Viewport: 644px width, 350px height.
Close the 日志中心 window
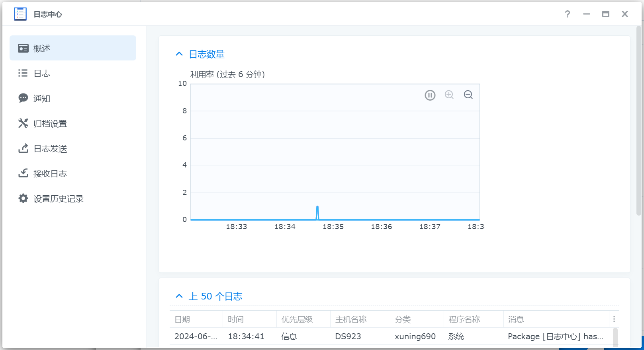pyautogui.click(x=625, y=14)
